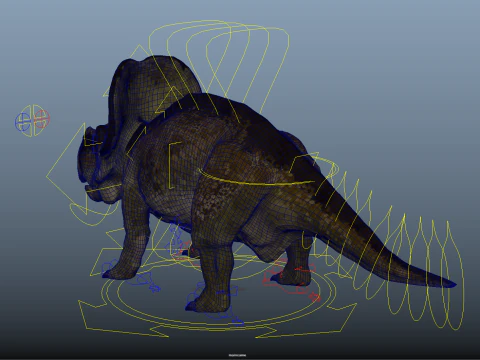Viewport: 480px width, 360px height.
Task: Click the camera name label at viewport bottom
Action: [x=238, y=355]
